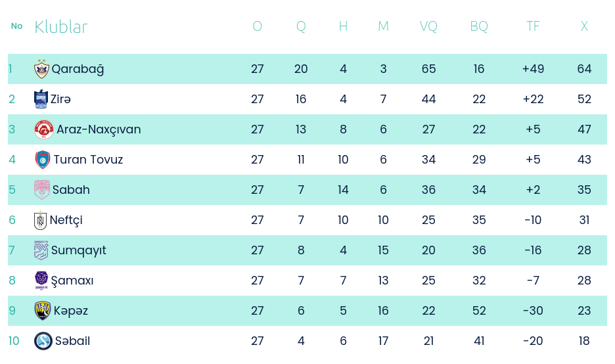Click the X points column header
The height and width of the screenshot is (364, 615).
(584, 27)
